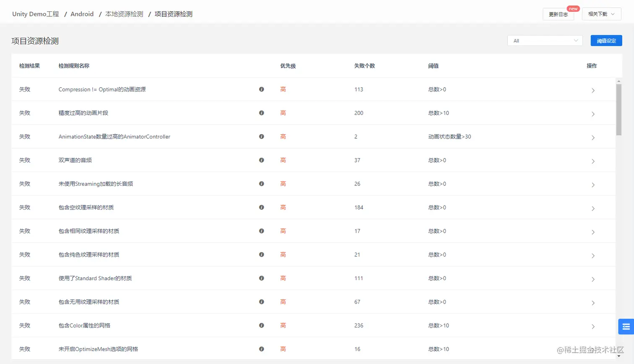The image size is (634, 364).
Task: Expand the 未使用Streaming加载的长音频 row
Action: point(593,185)
